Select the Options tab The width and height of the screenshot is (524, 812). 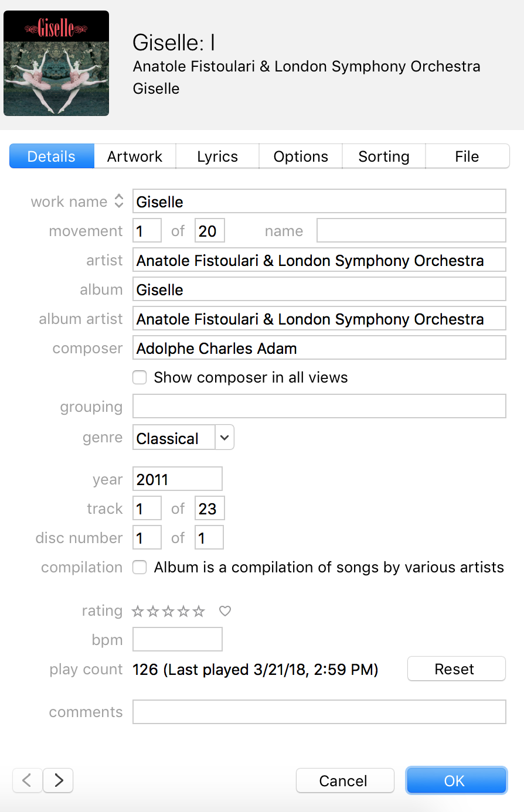coord(301,156)
